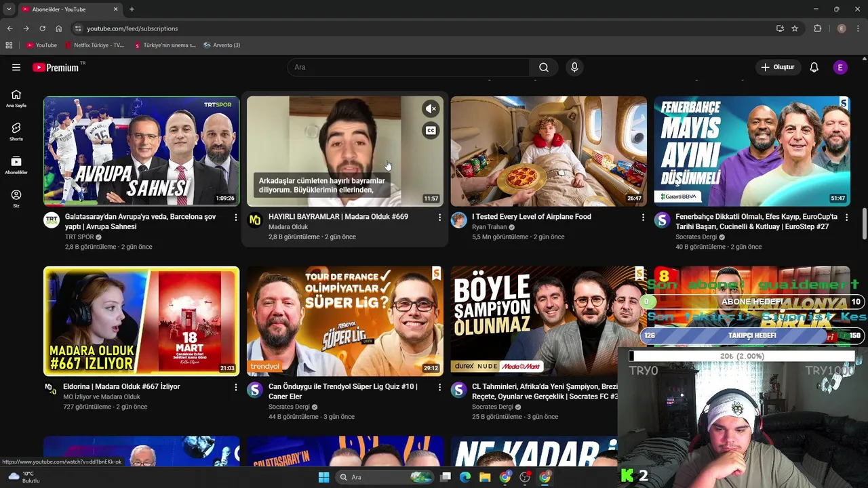Open 'Eldorina | Madara Olduk #667 İzliyor' title
Viewport: 868px width, 488px height.
[121, 387]
